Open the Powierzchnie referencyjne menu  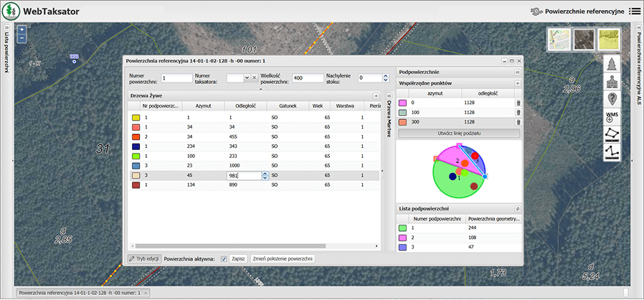point(585,11)
